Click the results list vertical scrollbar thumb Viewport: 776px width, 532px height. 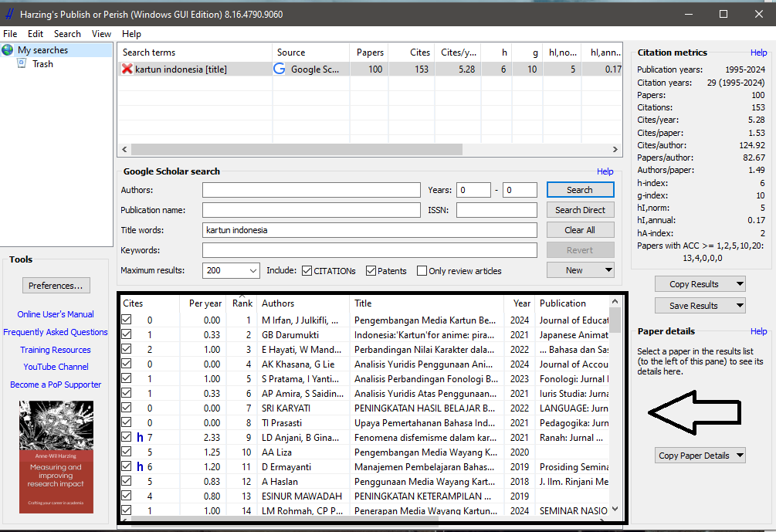(x=615, y=320)
